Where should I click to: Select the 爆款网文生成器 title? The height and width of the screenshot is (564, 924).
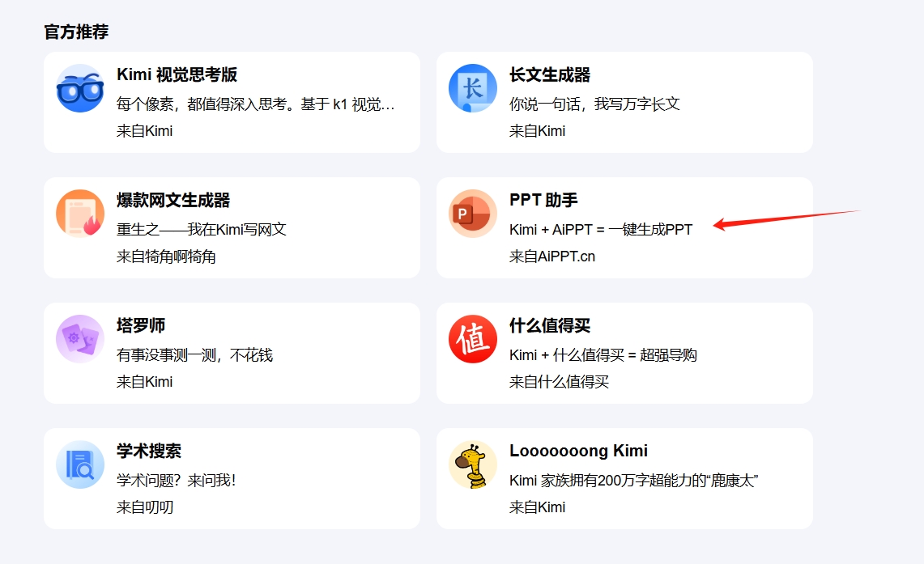[x=173, y=201]
